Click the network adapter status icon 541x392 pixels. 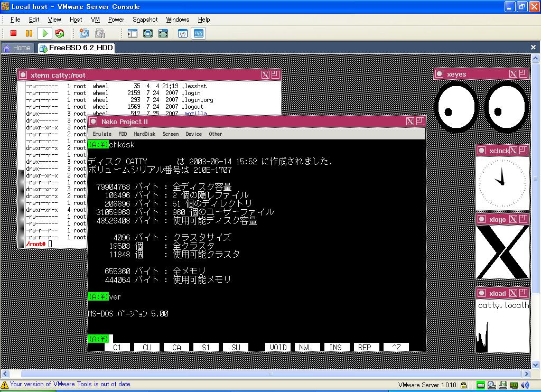click(514, 385)
